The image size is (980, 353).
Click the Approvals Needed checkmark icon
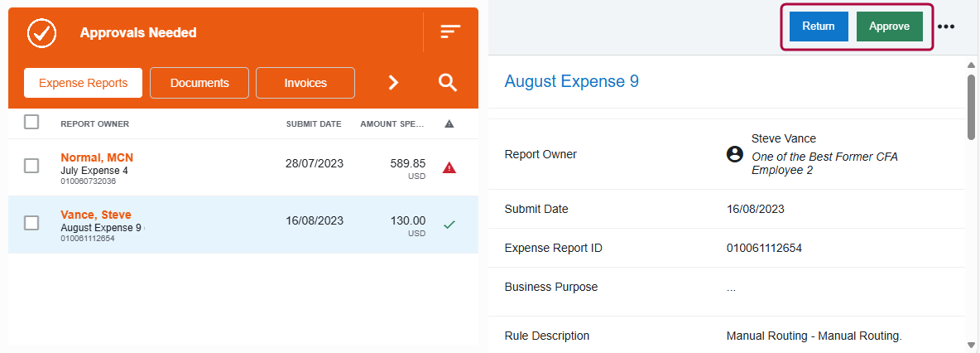point(41,33)
